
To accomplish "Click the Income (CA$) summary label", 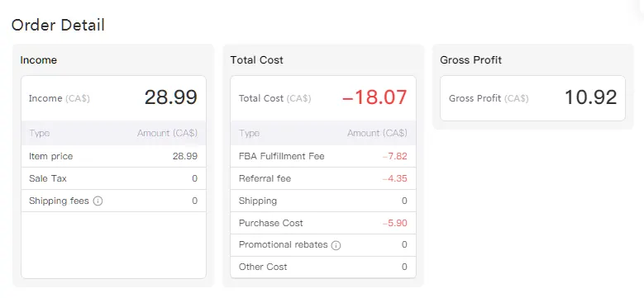I will click(60, 98).
